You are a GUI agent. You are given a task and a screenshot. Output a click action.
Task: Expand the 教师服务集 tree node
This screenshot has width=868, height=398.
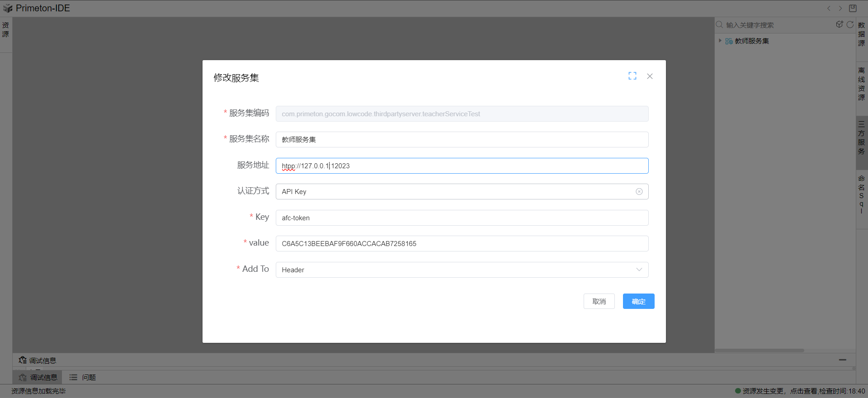click(x=720, y=41)
